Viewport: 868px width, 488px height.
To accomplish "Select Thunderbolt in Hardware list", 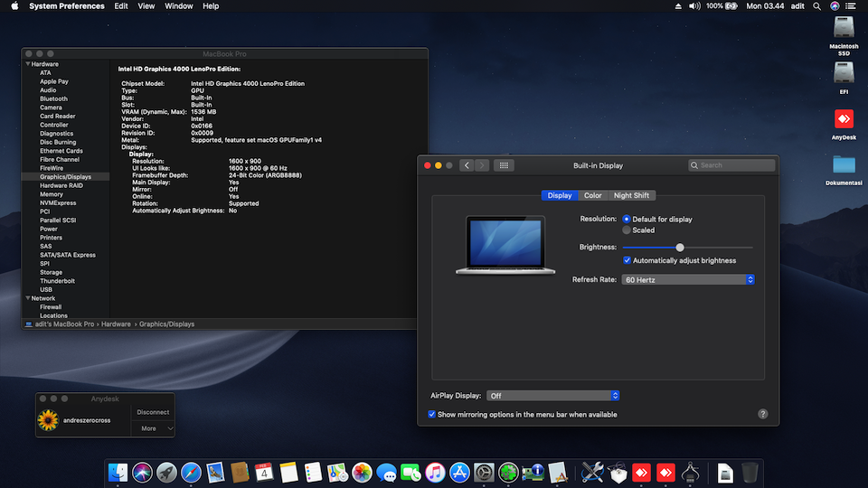I will point(57,281).
